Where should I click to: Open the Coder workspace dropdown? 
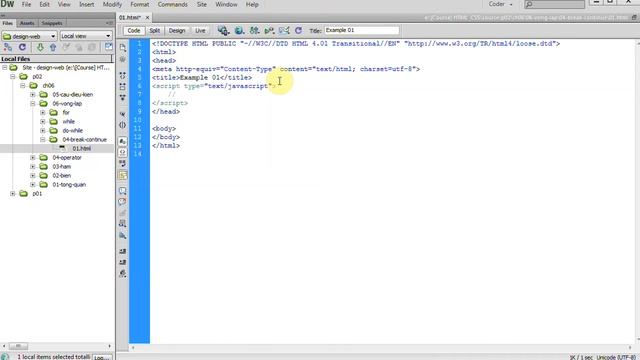(500, 4)
